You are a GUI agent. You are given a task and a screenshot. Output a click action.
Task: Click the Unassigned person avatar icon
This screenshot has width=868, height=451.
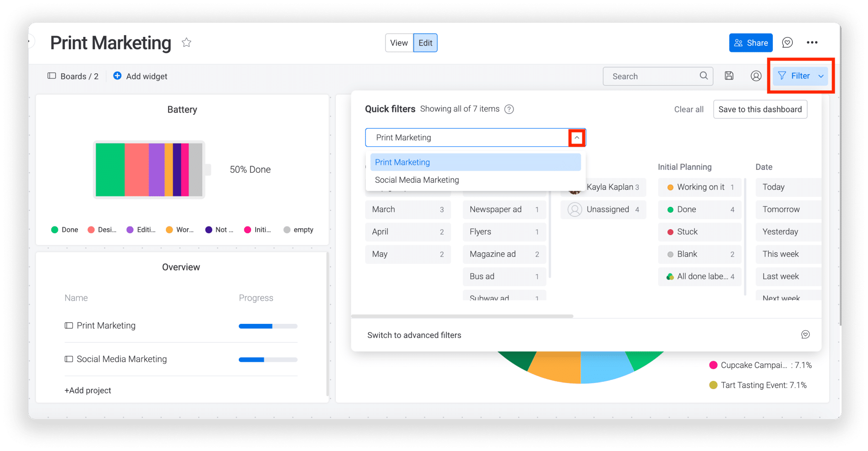coord(575,210)
